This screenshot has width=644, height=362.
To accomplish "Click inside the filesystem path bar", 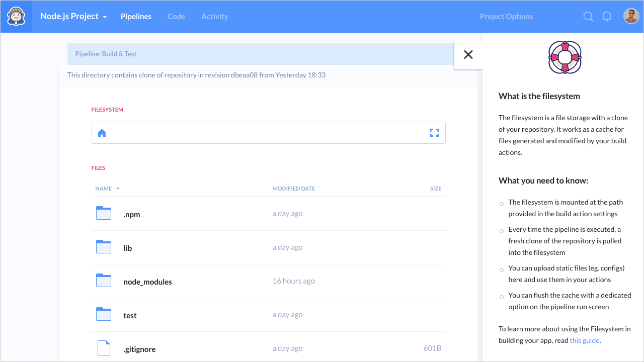I will tap(268, 133).
